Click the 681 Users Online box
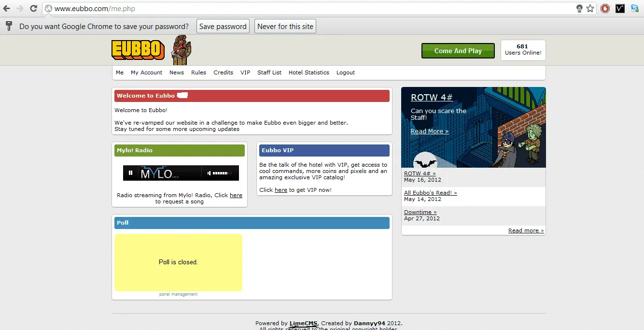 pyautogui.click(x=523, y=50)
